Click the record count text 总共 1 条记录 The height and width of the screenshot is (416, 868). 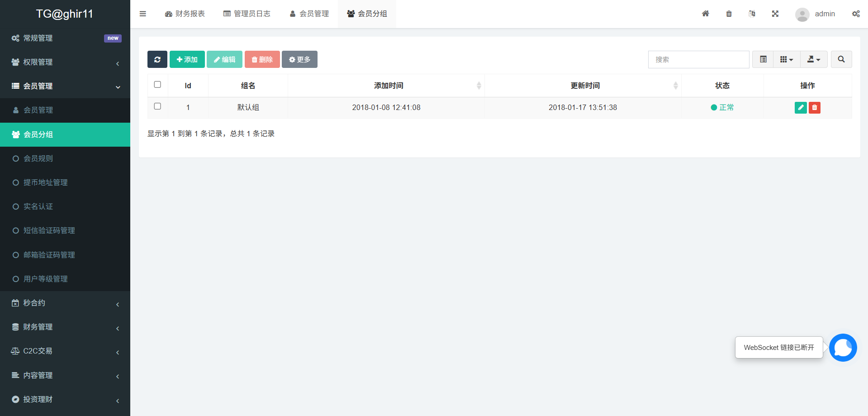252,134
